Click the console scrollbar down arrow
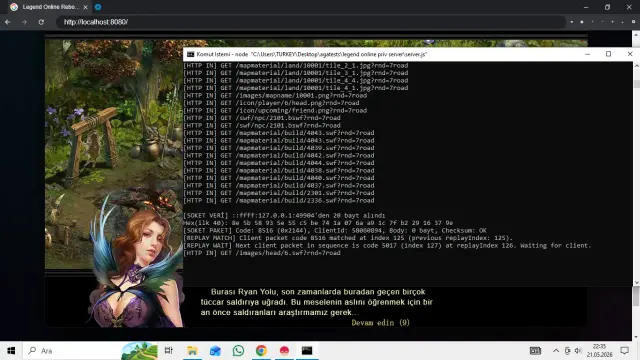Screen dimensions: 640x360 636,282
